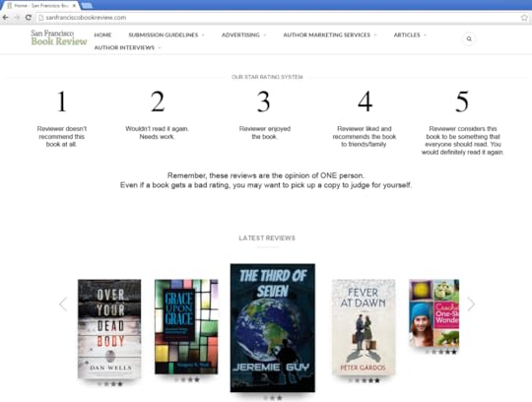Close the San Francisco Book Review tab
The height and width of the screenshot is (402, 532).
(x=74, y=6)
